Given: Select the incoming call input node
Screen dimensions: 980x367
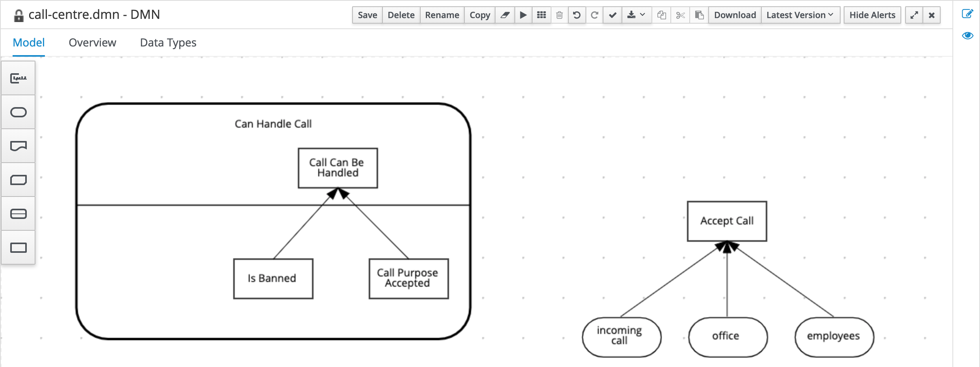Looking at the screenshot, I should pos(622,337).
